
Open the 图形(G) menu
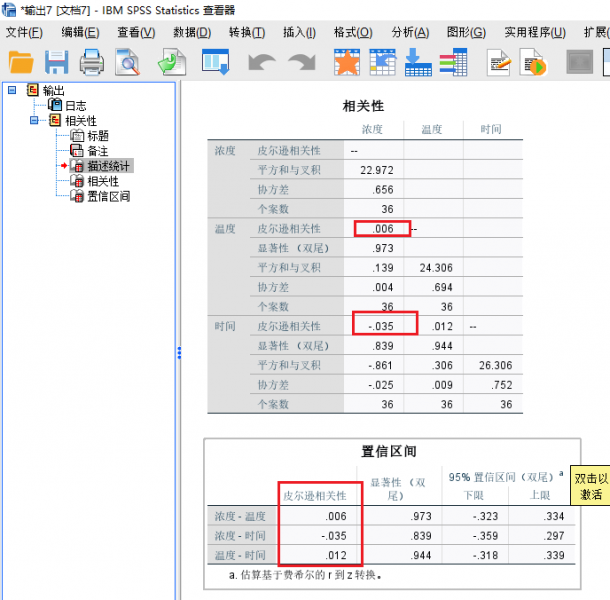pyautogui.click(x=466, y=32)
